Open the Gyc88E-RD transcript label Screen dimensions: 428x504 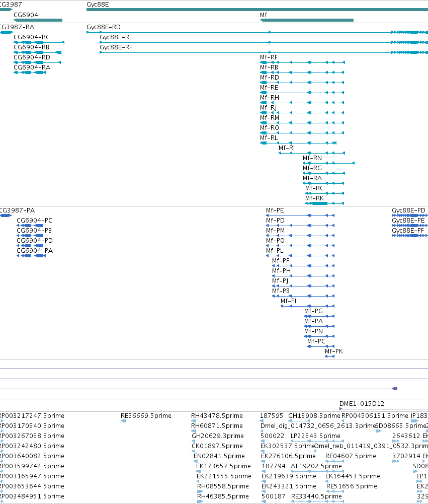104,27
